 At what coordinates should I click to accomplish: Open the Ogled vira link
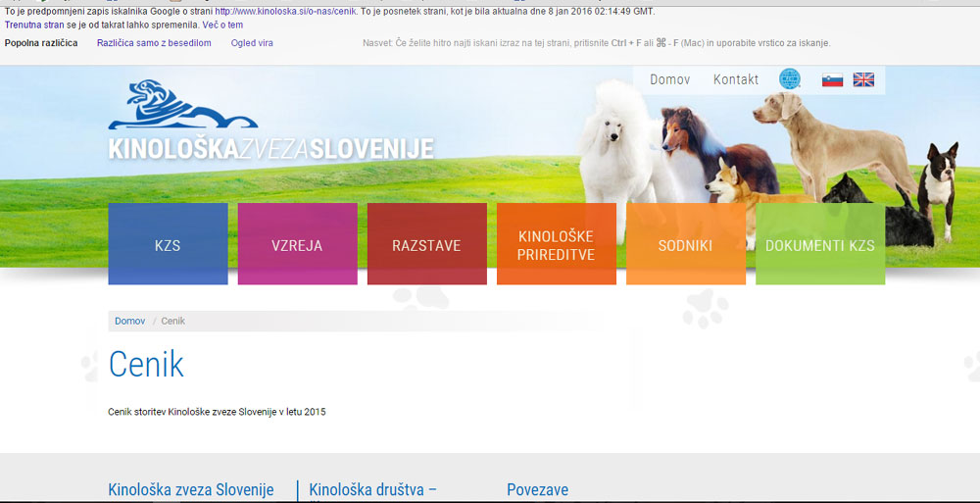coord(252,43)
